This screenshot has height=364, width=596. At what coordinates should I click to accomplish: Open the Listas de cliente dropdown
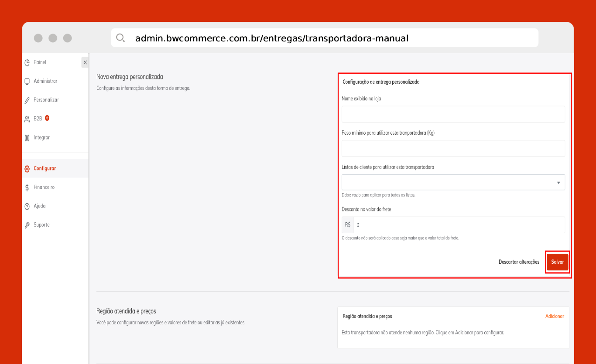(x=449, y=182)
